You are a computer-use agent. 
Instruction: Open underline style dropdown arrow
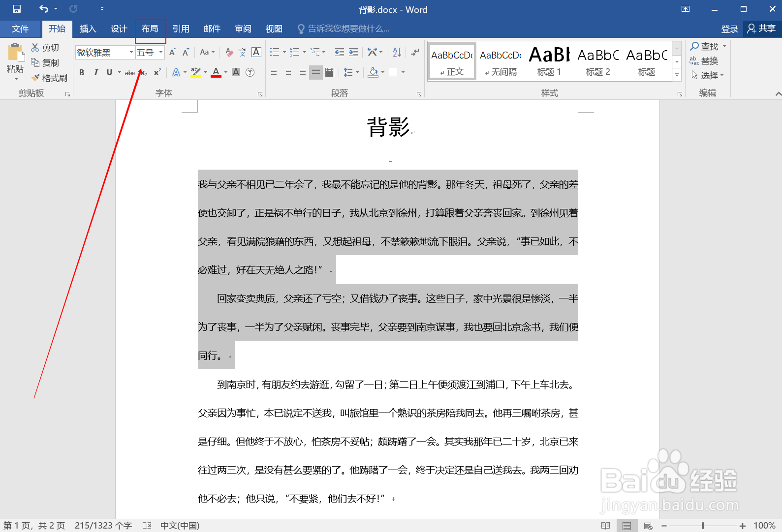[x=120, y=72]
